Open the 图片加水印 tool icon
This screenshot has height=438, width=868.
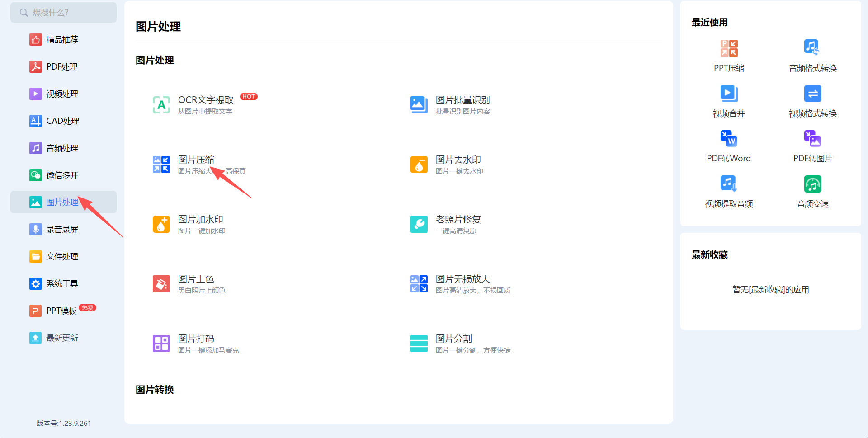tap(161, 224)
